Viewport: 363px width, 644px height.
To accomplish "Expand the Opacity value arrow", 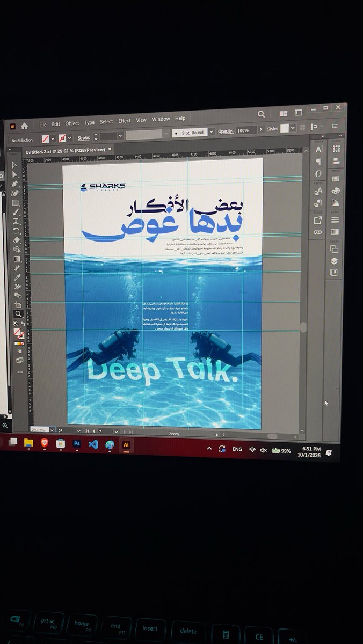I will (x=261, y=130).
